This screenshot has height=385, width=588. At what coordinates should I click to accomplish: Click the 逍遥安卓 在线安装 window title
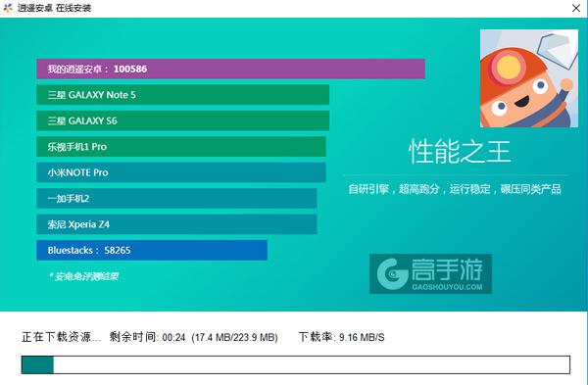tap(54, 8)
